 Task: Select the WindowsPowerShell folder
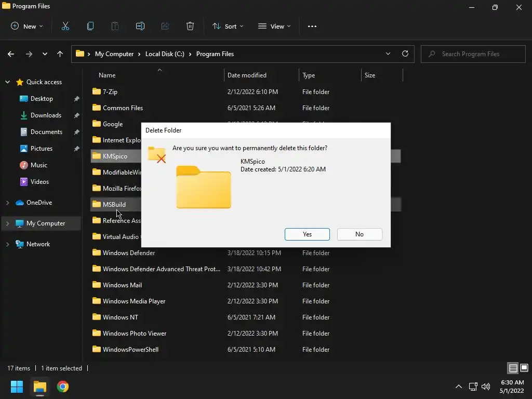(130, 350)
